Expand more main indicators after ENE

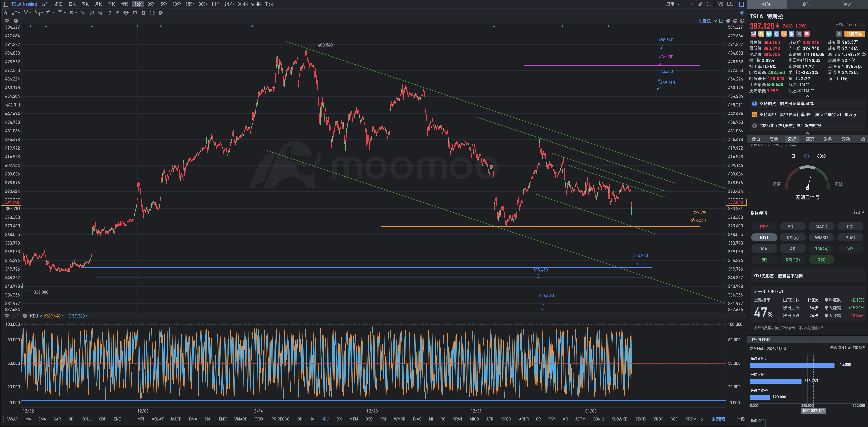coord(126,419)
